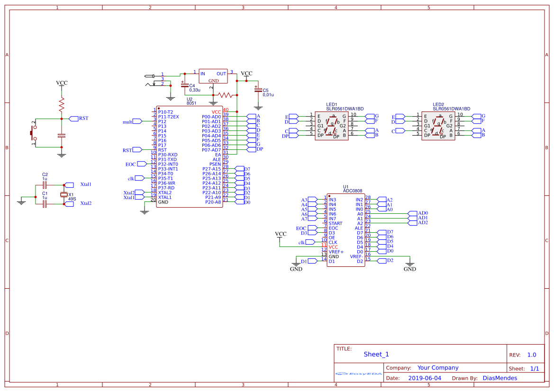Image resolution: width=554 pixels, height=392 pixels.
Task: Select the crystal X1 49S symbol
Action: point(64,196)
